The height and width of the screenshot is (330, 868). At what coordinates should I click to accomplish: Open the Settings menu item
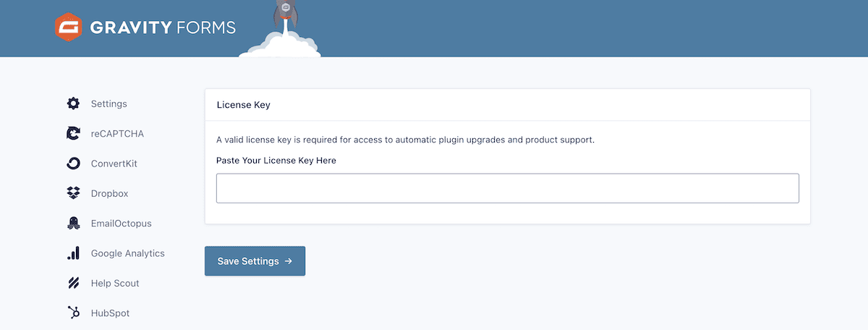[109, 103]
